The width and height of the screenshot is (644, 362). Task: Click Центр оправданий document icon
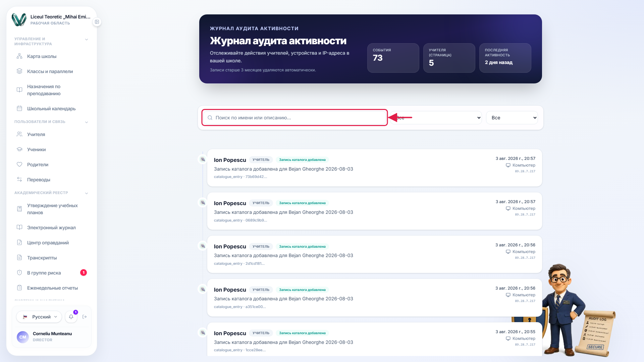pos(19,243)
